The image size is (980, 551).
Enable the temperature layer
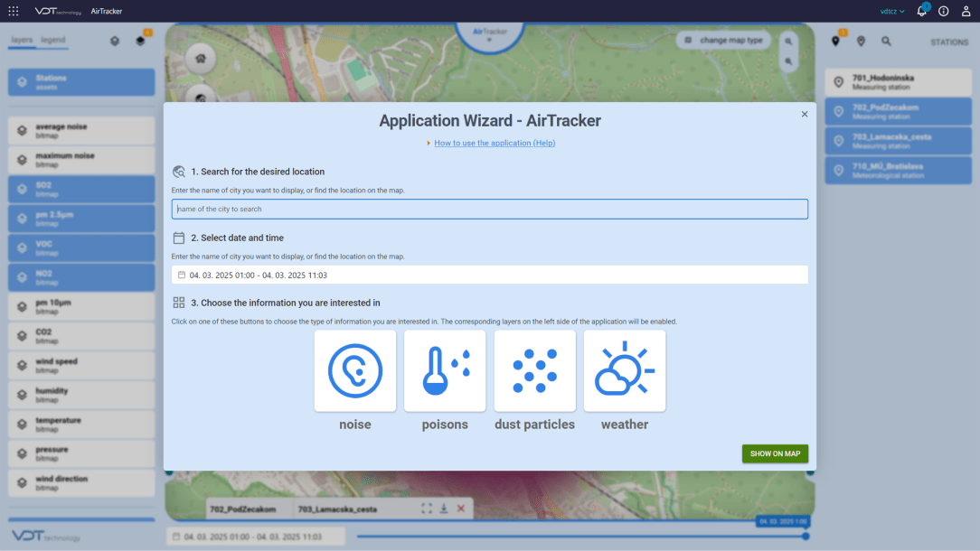pos(81,425)
